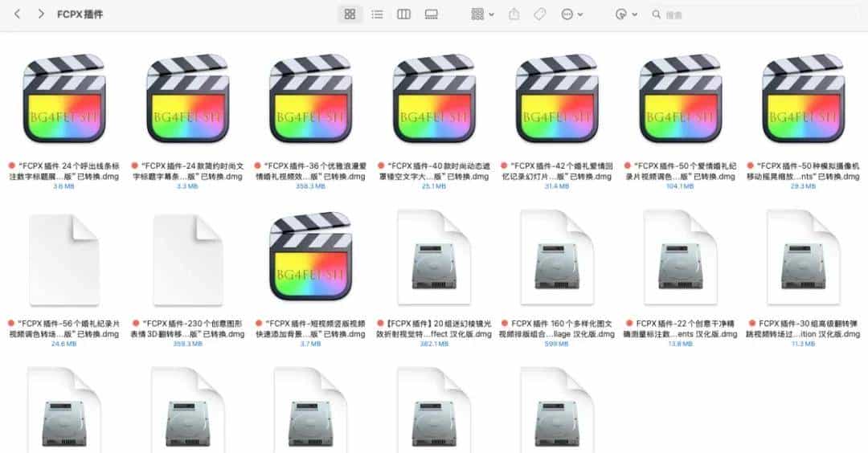Select icon of 36个优雅浪漫爱情婚礼 dmg
This screenshot has height=453, width=868.
pos(310,99)
